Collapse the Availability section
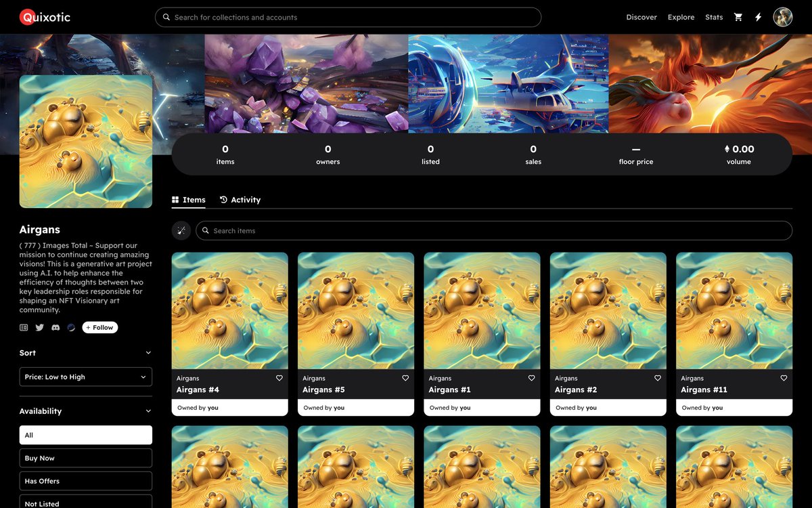This screenshot has height=508, width=812. [x=148, y=411]
